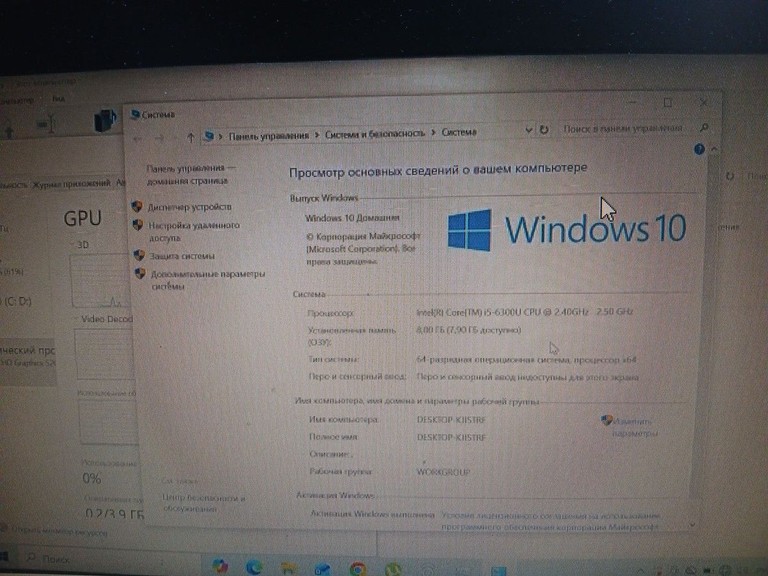This screenshot has width=768, height=576.
Task: Click the up arrow navigation button in Система window
Action: (x=191, y=138)
